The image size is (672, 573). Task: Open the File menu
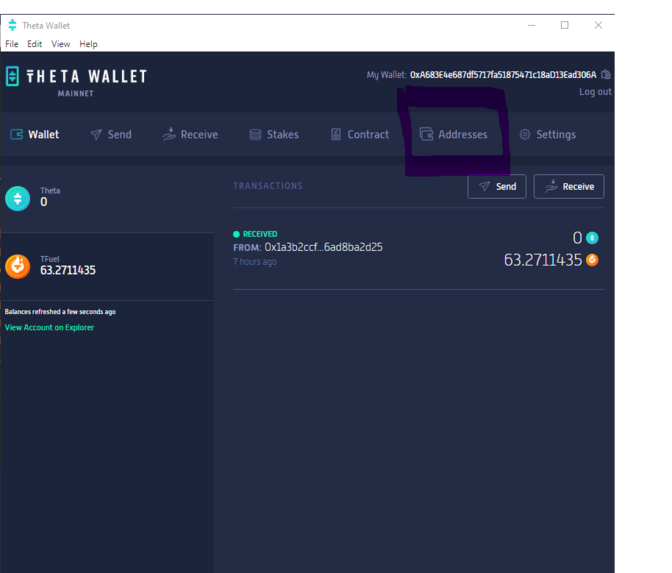pos(12,44)
